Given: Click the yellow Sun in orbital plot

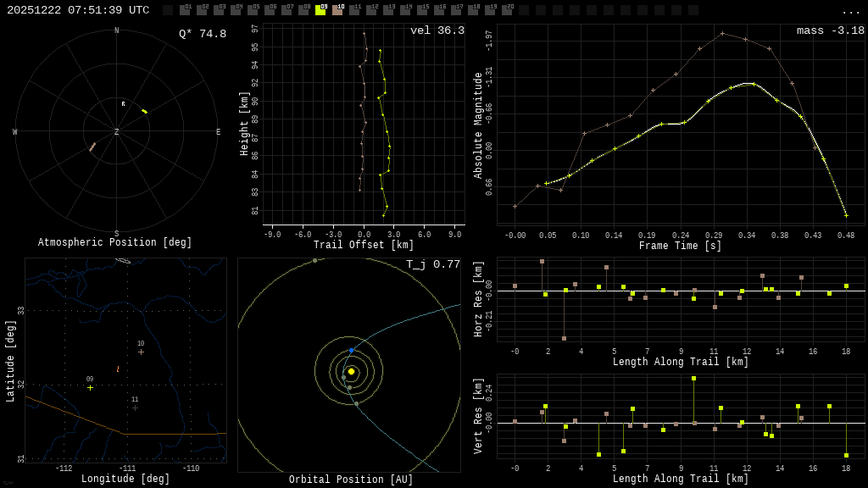Looking at the screenshot, I should click(351, 371).
